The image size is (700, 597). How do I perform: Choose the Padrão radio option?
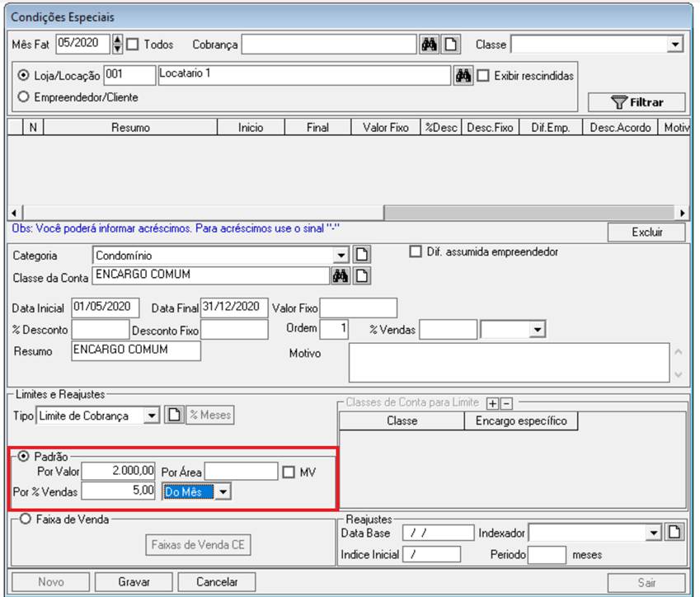[x=23, y=456]
